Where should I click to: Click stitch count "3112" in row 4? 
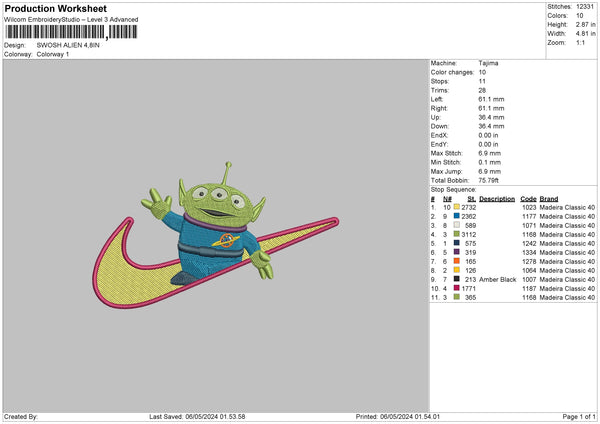coord(469,235)
